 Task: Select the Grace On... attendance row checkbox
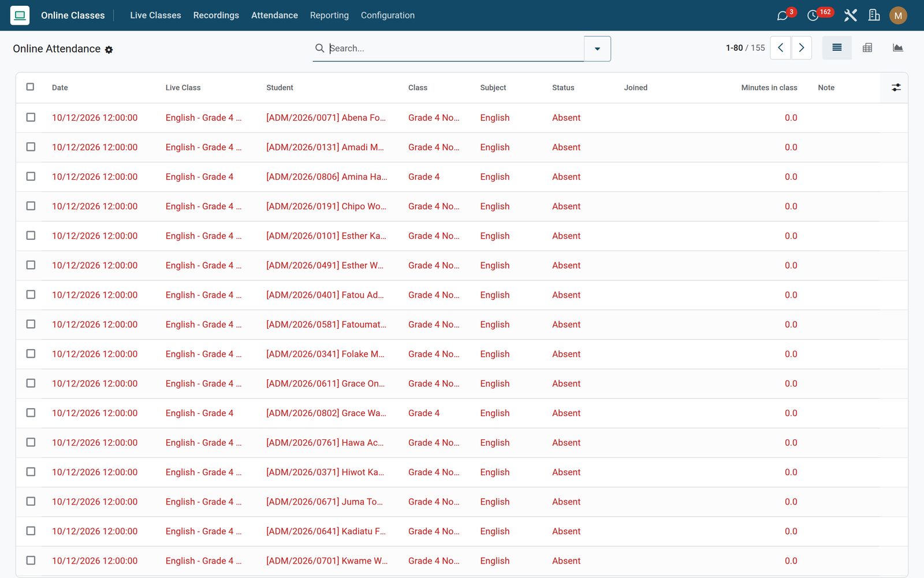coord(31,383)
